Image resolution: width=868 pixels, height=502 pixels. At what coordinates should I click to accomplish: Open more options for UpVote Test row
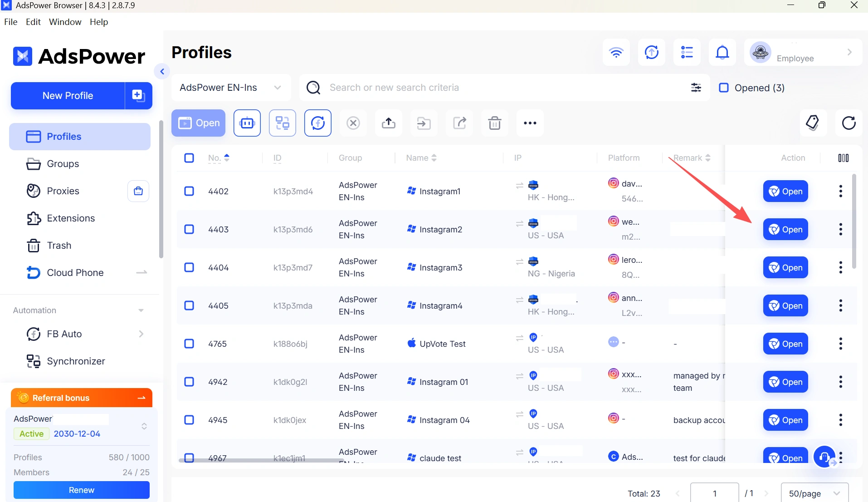[x=841, y=344]
